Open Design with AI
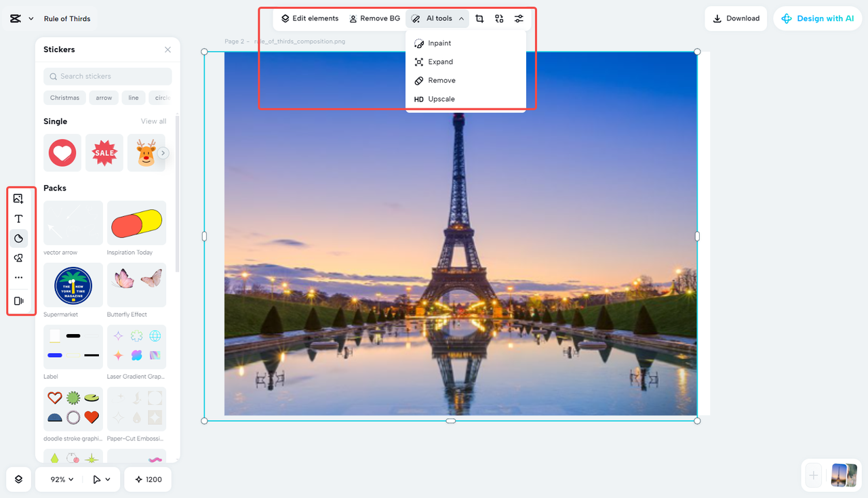The height and width of the screenshot is (498, 868). tap(817, 18)
